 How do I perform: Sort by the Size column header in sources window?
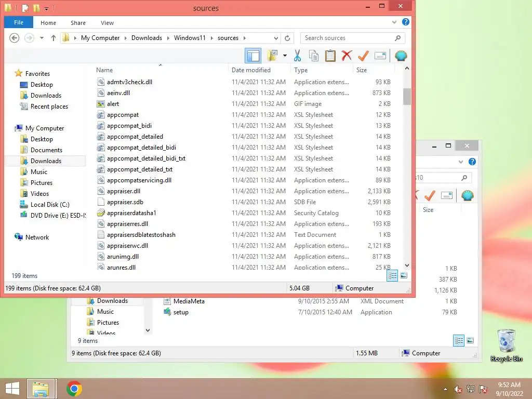362,70
